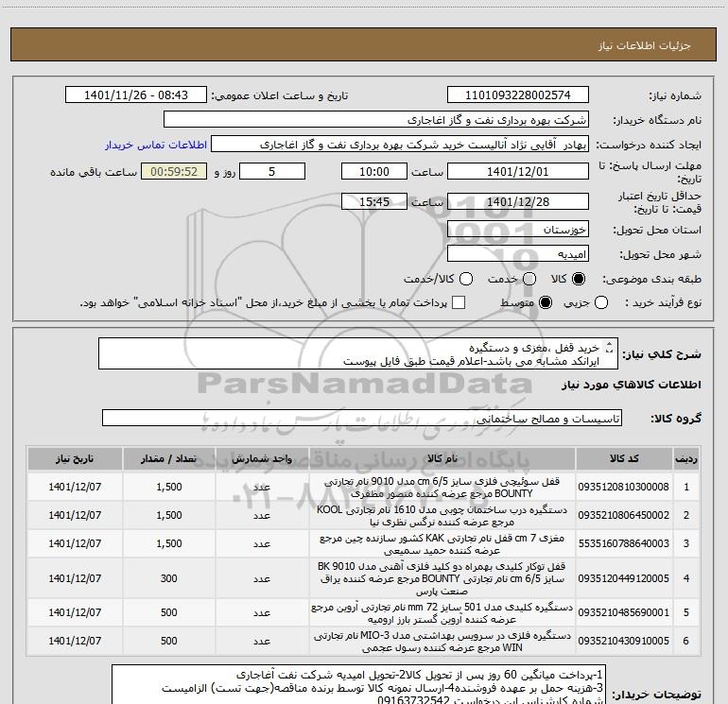Click quantity 500 in row 5
Viewport: 728px width, 704px height.
(x=169, y=612)
